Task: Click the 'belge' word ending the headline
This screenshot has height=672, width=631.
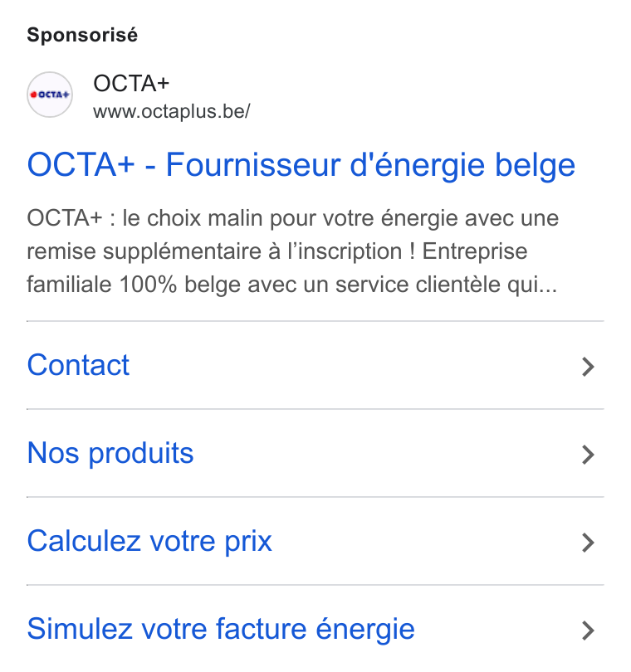Action: (536, 165)
